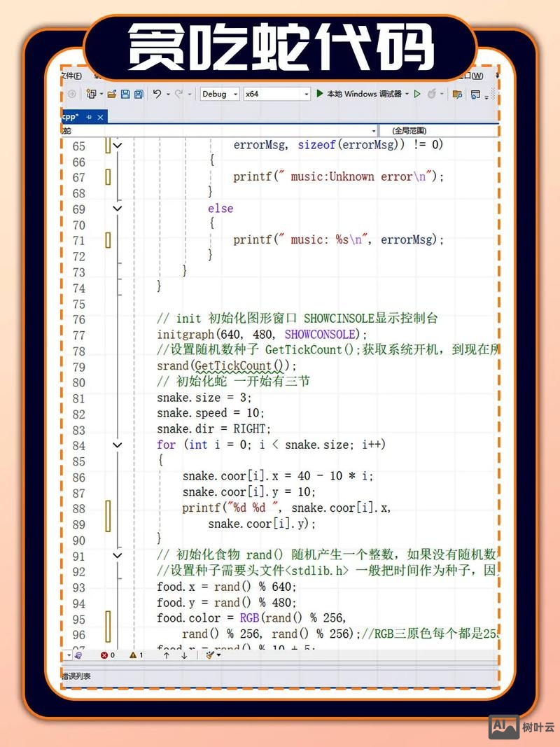Toggle a breakpoint margin marker at line 88
This screenshot has width=560, height=747.
point(106,508)
